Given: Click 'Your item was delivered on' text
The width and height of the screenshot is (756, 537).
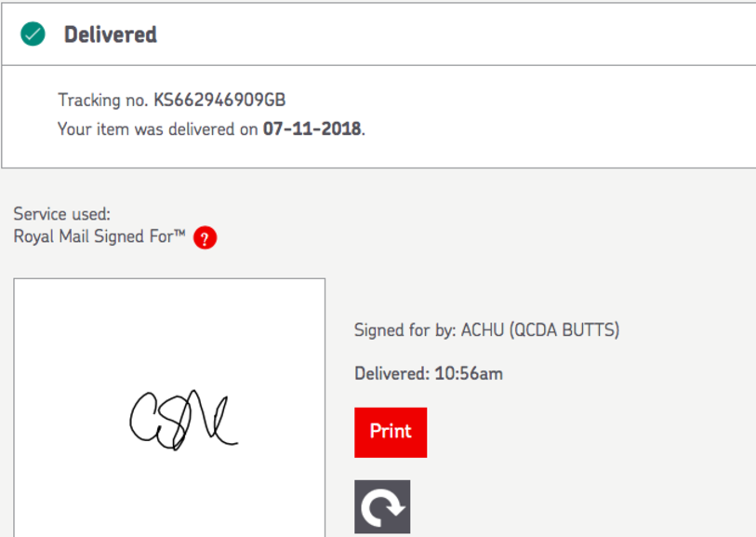Looking at the screenshot, I should [x=157, y=129].
